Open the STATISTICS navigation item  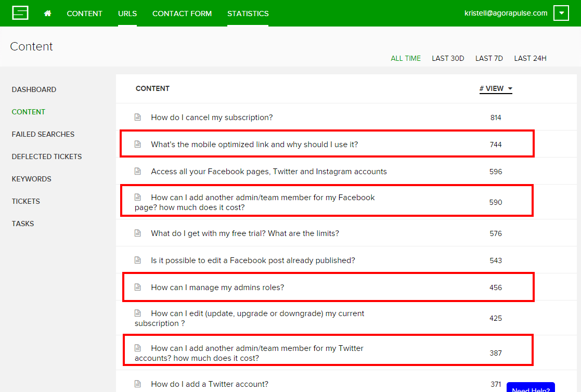248,14
